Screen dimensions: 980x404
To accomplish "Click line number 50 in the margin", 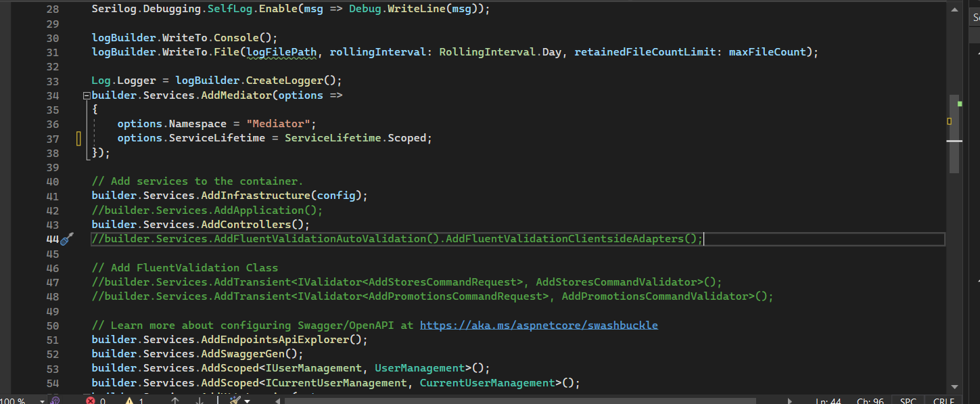I will coord(52,326).
